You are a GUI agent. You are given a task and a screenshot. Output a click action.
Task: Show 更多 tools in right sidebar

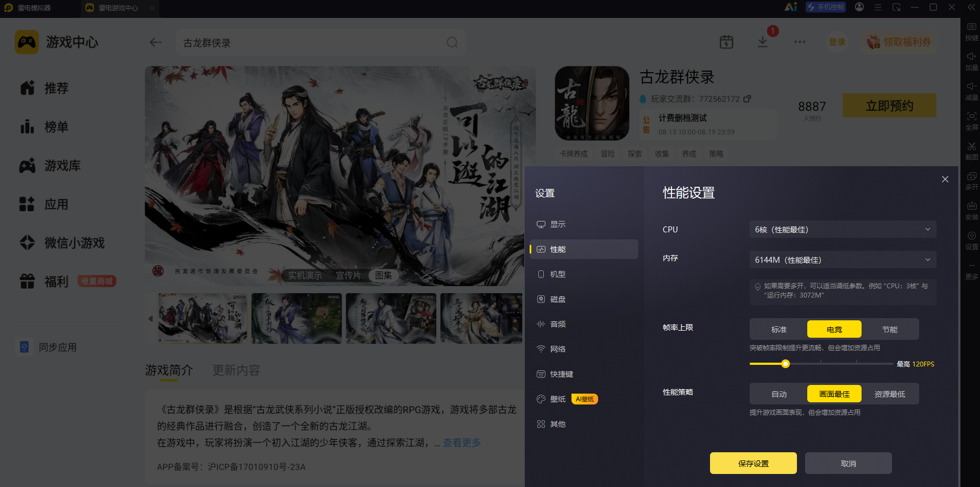pyautogui.click(x=971, y=270)
